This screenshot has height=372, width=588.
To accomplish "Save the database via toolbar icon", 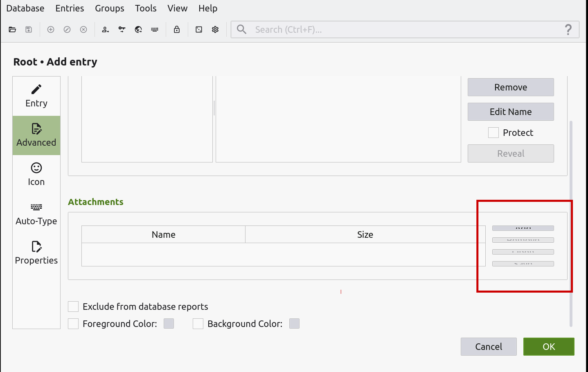I will [x=28, y=29].
